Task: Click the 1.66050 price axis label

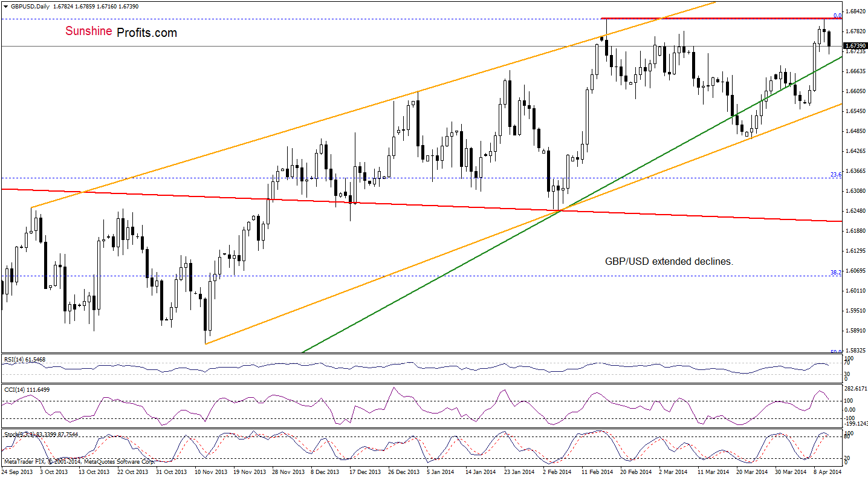Action: [856, 91]
